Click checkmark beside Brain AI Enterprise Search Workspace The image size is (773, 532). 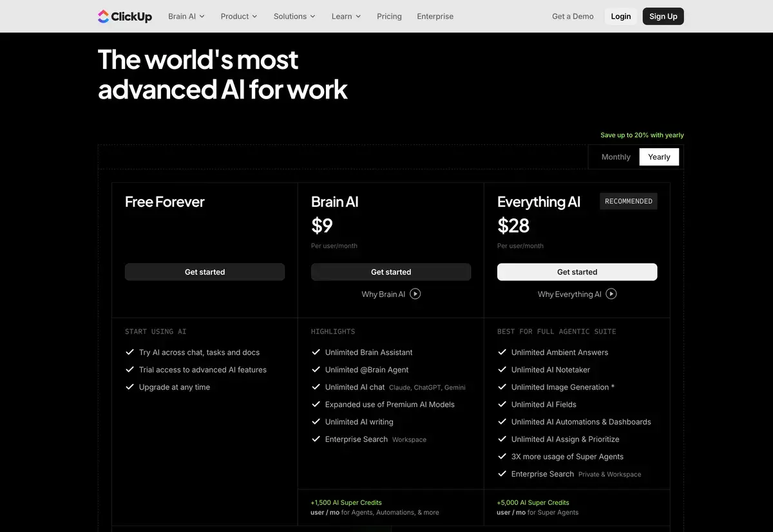point(316,439)
